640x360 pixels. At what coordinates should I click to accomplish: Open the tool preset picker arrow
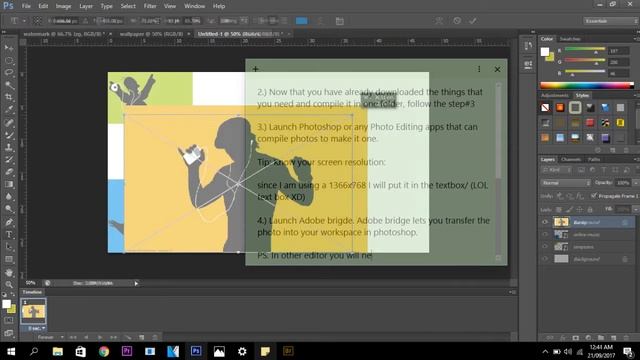tap(24, 21)
